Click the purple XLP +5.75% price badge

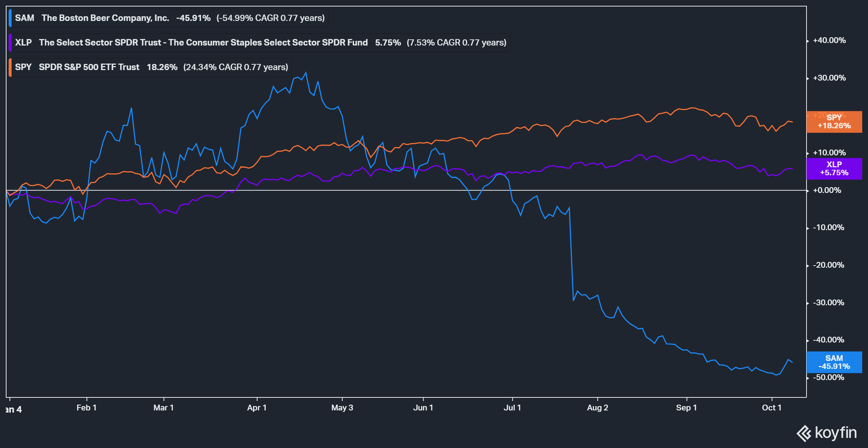point(834,168)
